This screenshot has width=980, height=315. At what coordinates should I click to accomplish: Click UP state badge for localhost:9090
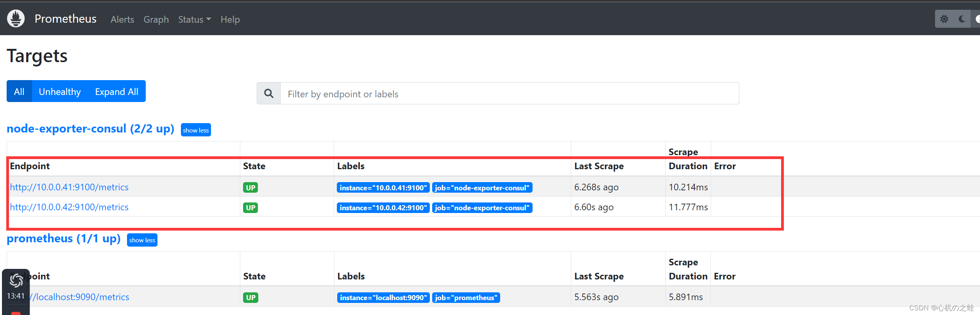(250, 297)
